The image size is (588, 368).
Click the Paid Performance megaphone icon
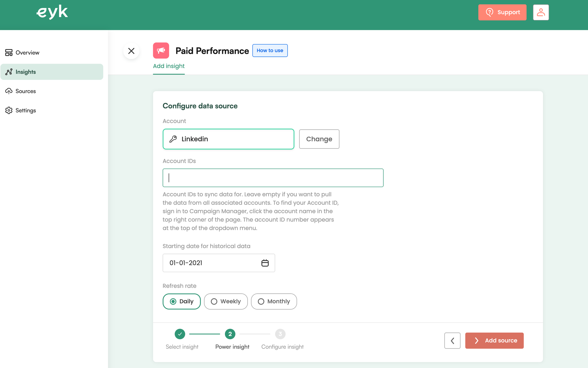[x=161, y=50]
